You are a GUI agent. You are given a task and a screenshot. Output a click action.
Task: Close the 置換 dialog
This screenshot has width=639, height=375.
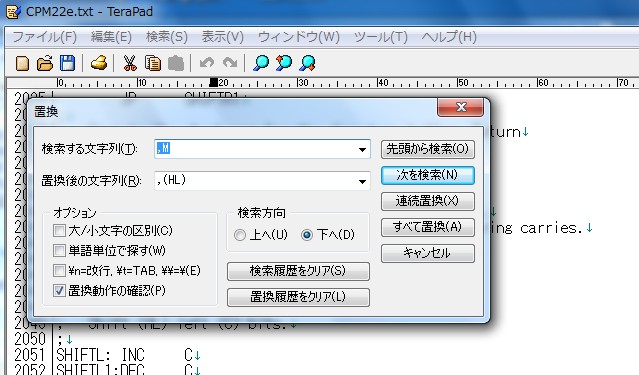461,107
